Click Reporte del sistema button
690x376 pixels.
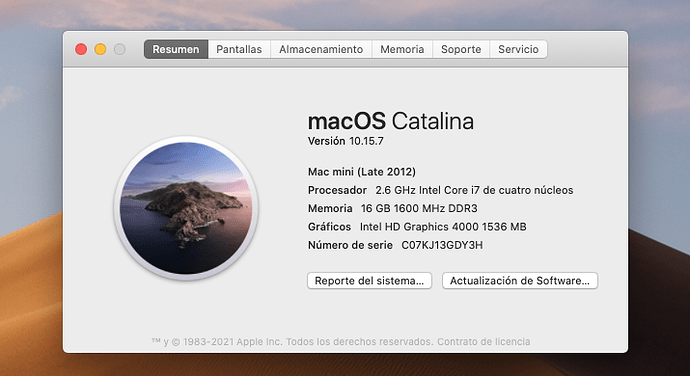(x=370, y=281)
